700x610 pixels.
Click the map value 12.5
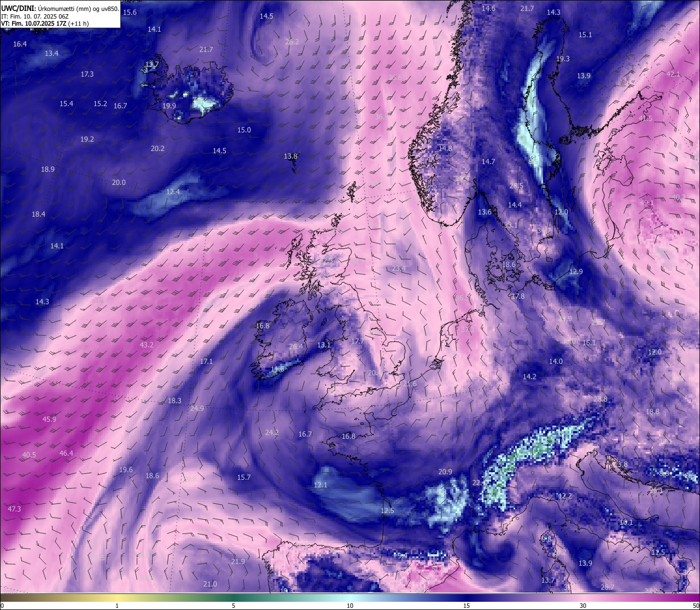tap(387, 510)
